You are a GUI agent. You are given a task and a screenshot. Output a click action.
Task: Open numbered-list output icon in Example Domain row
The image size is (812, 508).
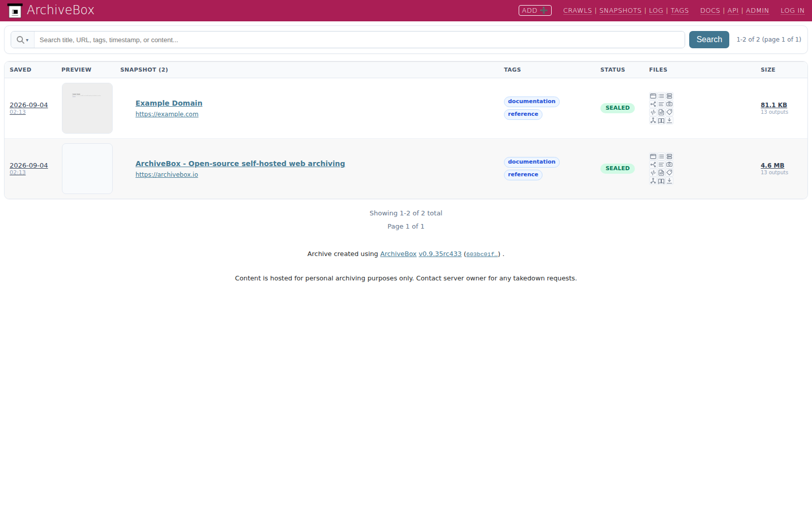[661, 96]
